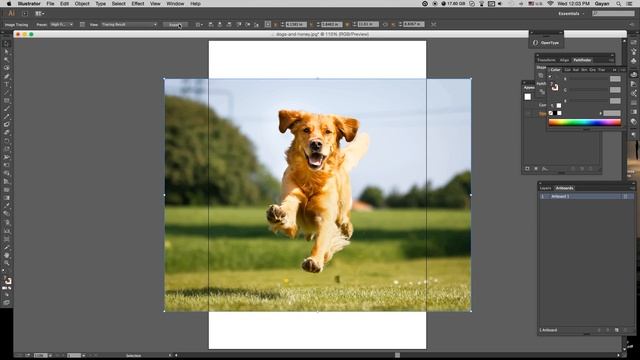The height and width of the screenshot is (360, 640).
Task: Open the Essentials workspace switcher
Action: 571,13
